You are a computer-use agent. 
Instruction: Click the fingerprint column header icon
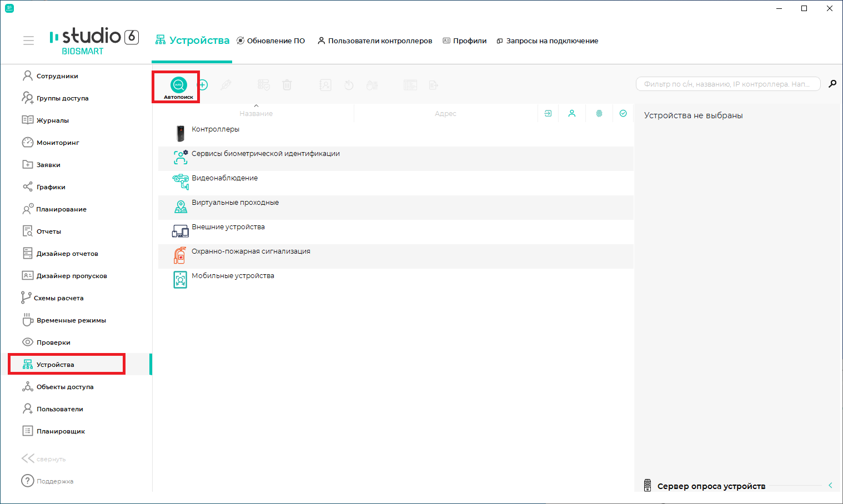(x=599, y=113)
